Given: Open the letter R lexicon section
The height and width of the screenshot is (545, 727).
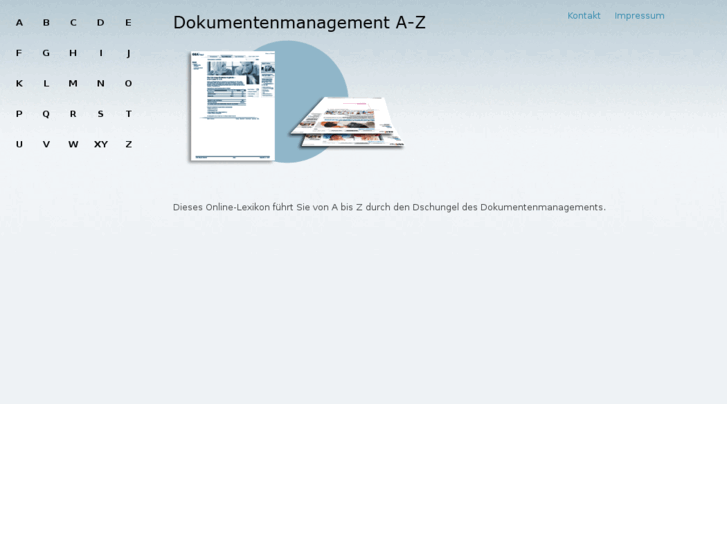Looking at the screenshot, I should tap(73, 114).
